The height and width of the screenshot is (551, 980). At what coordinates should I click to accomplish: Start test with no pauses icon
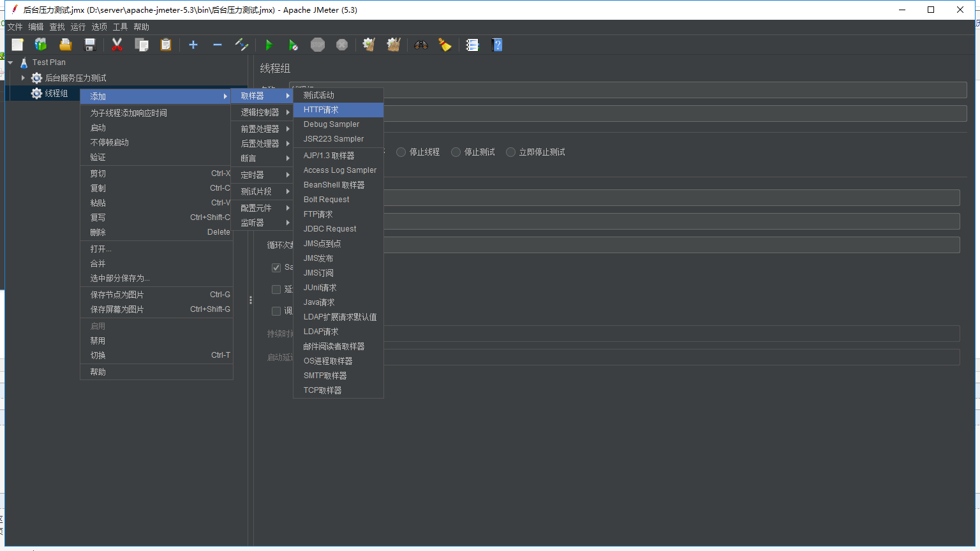(x=293, y=45)
